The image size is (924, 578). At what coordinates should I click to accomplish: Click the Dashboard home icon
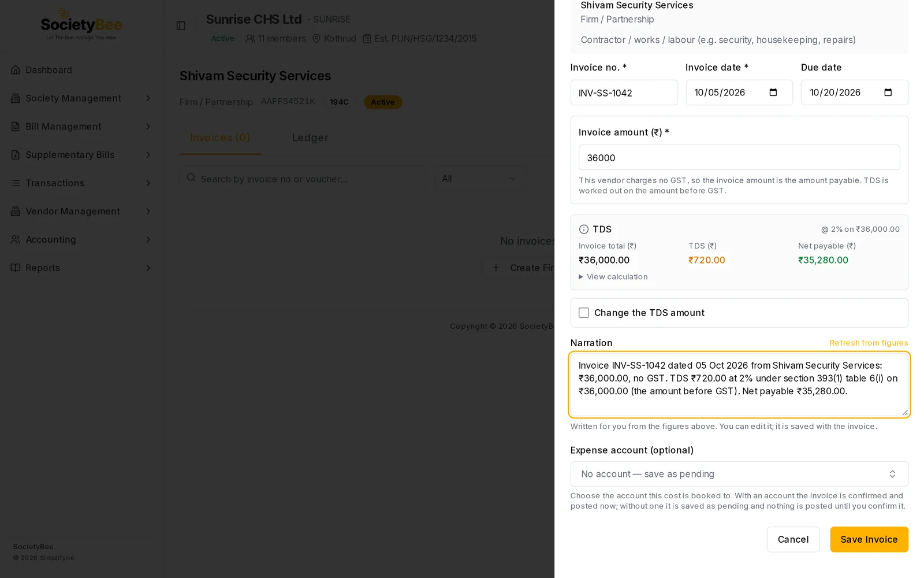[x=16, y=70]
